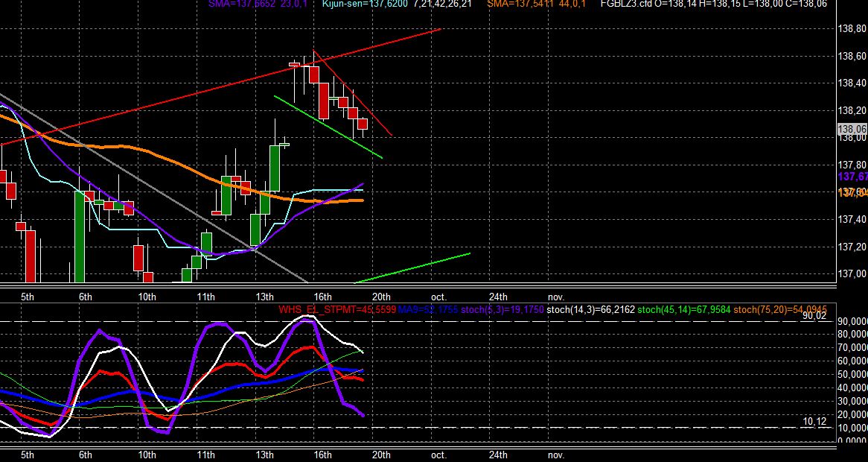Click the oct. label on price chart axis
Image resolution: width=868 pixels, height=462 pixels.
[438, 297]
